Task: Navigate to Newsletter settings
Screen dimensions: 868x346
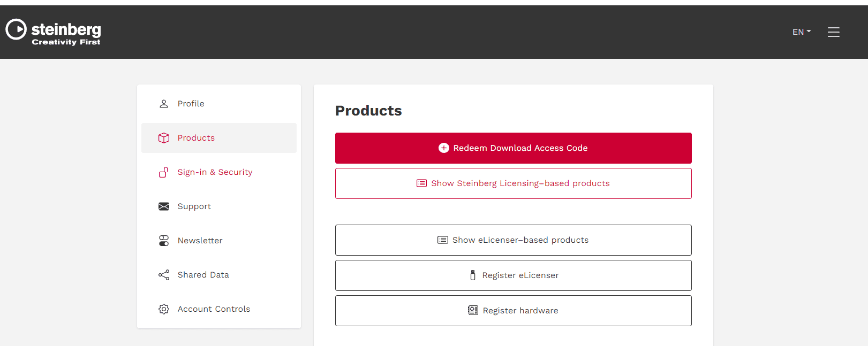Action: point(219,241)
